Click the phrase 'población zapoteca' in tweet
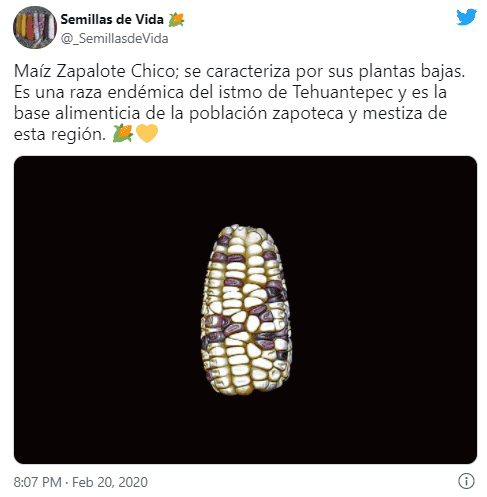The height and width of the screenshot is (497, 487). pyautogui.click(x=266, y=114)
